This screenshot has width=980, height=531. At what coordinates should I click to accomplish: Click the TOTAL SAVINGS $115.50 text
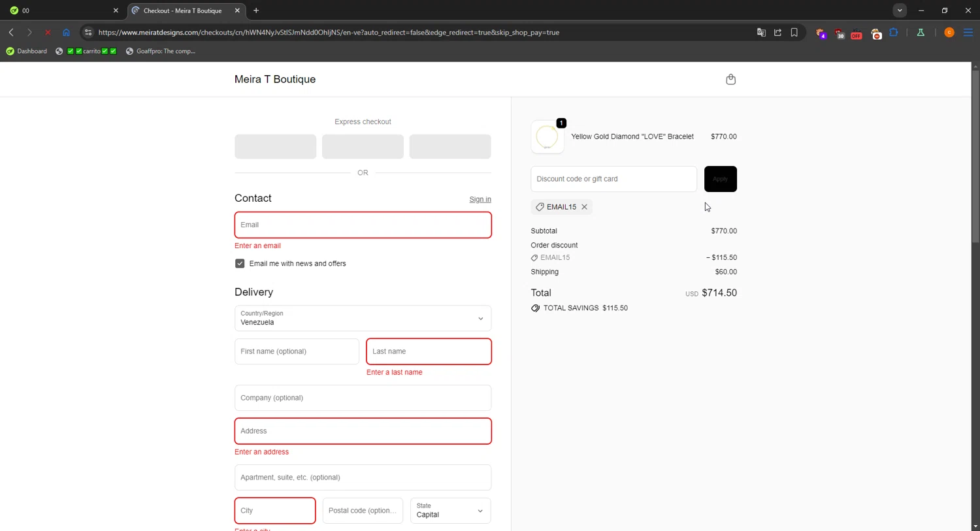pos(585,308)
